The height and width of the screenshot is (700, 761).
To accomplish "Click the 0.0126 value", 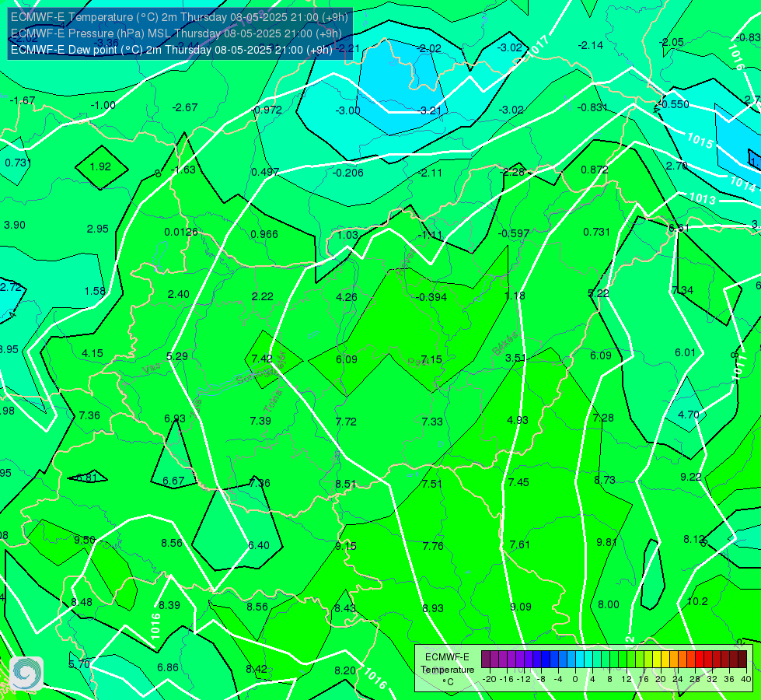I will 181,233.
